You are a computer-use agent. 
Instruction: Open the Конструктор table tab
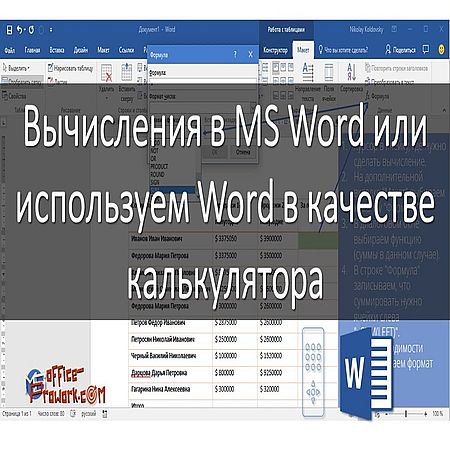pos(275,50)
